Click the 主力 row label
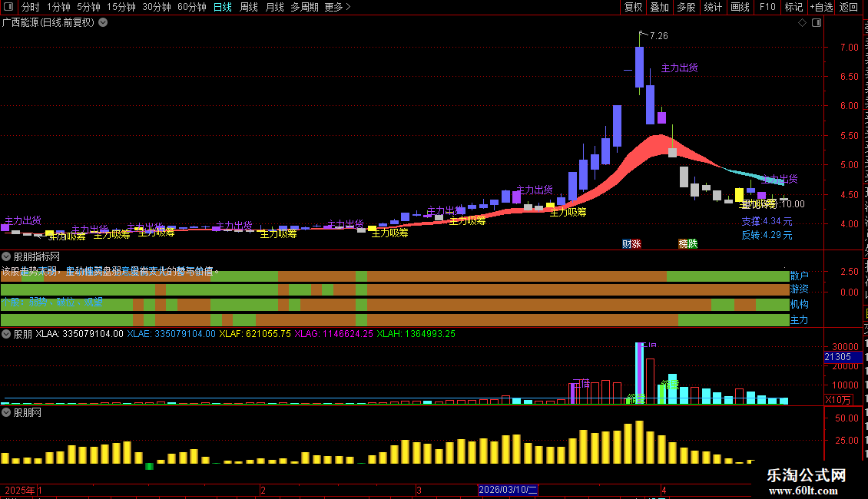Screen dimensions: 868x499 (x=800, y=320)
